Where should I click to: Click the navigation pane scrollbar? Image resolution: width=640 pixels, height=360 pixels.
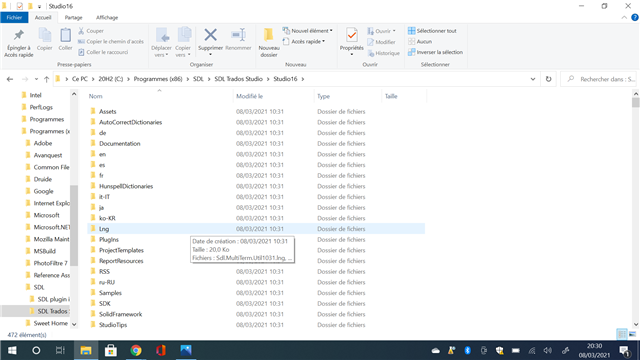tap(74, 225)
